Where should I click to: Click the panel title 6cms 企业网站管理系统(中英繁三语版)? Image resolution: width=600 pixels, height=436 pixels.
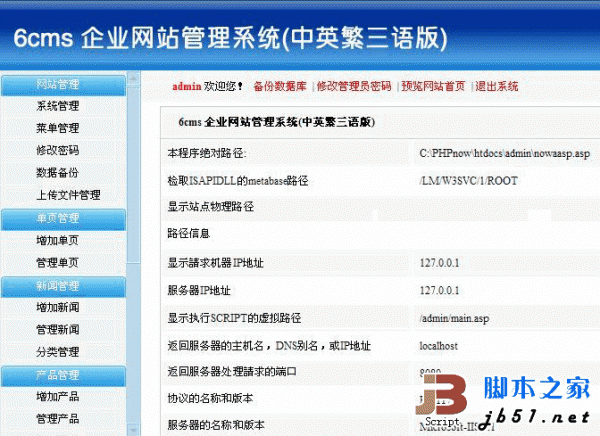276,122
